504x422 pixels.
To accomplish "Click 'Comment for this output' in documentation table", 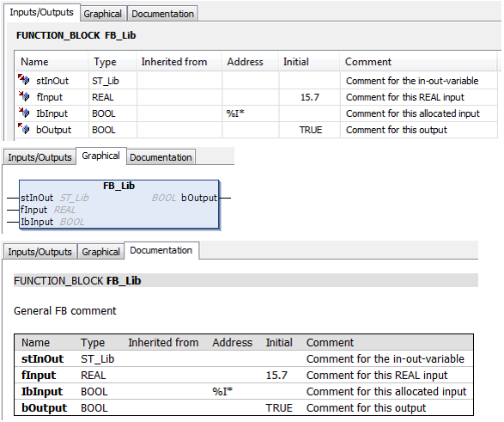I will point(366,408).
